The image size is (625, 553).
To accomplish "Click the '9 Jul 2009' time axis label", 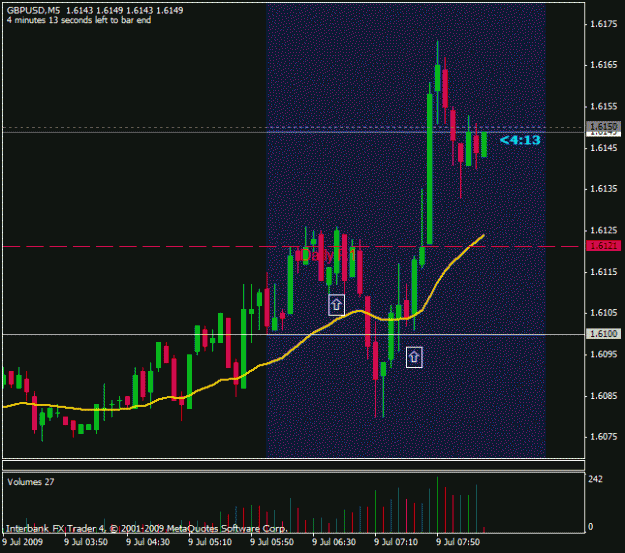I will coord(22,542).
